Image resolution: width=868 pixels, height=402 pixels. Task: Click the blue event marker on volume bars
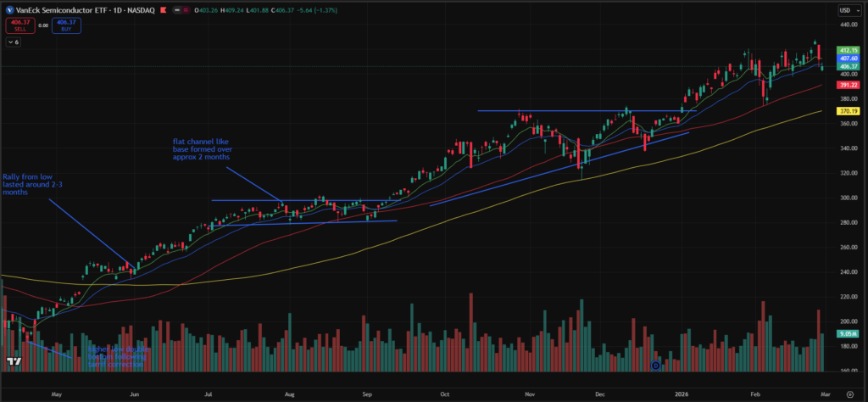[x=655, y=366]
